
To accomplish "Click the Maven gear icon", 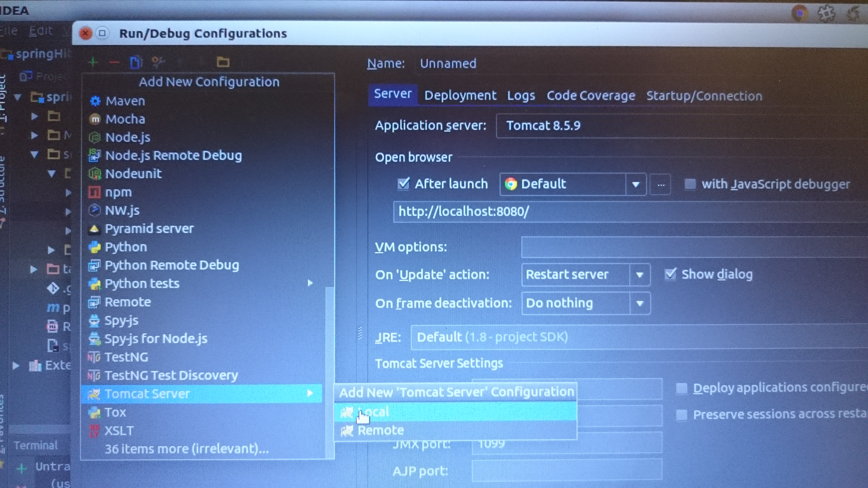I will click(x=95, y=101).
